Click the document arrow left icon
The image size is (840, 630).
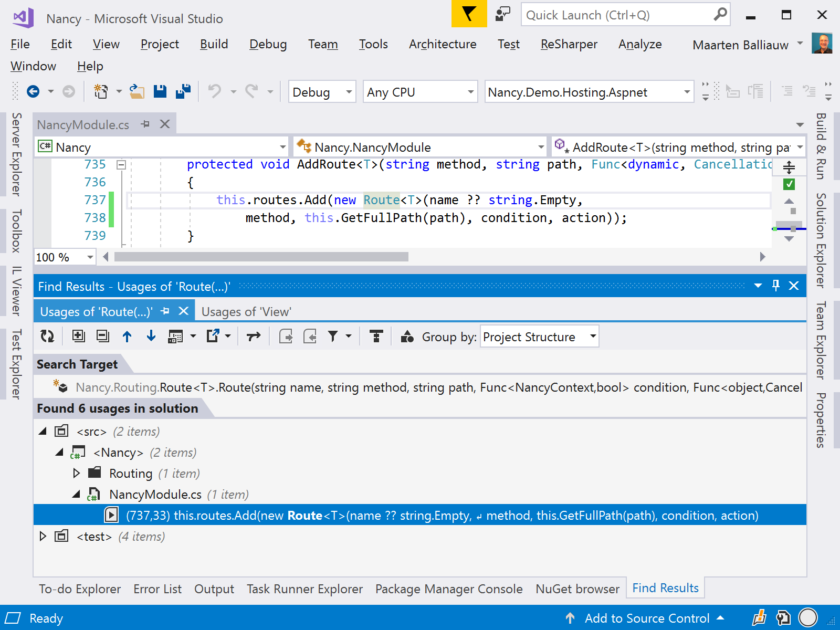click(310, 336)
